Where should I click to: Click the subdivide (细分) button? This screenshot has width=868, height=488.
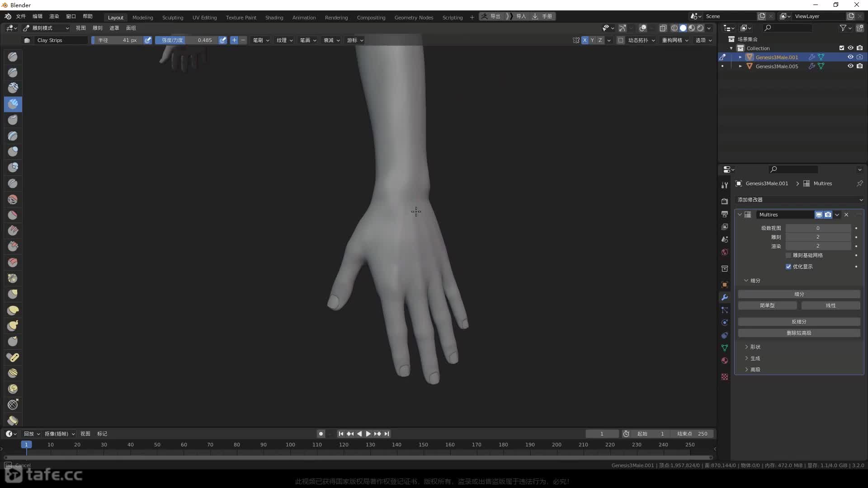799,294
